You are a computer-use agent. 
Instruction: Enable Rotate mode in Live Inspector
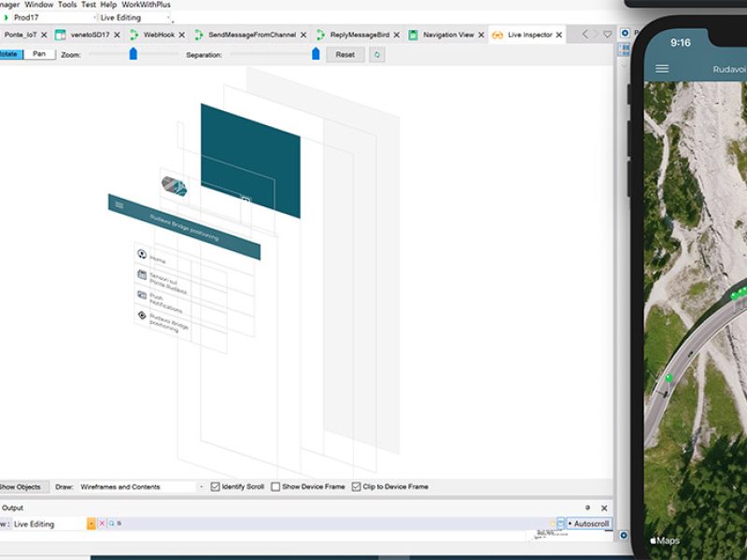9,54
